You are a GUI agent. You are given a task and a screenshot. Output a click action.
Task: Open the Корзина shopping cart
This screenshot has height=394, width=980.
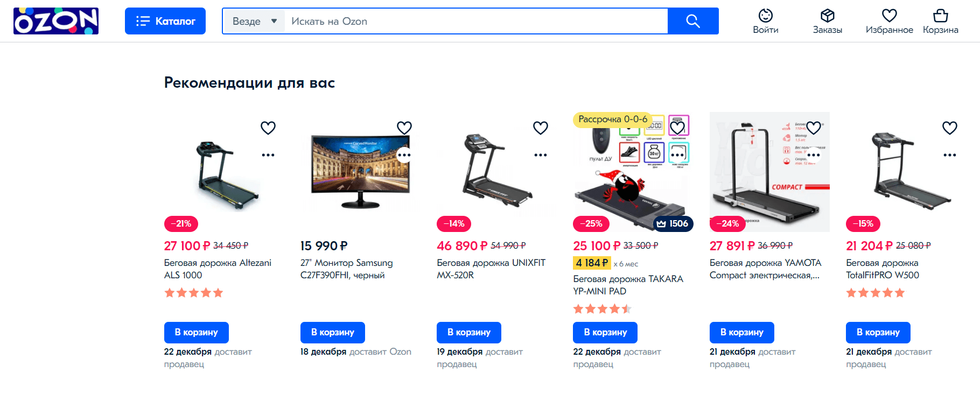click(x=940, y=21)
